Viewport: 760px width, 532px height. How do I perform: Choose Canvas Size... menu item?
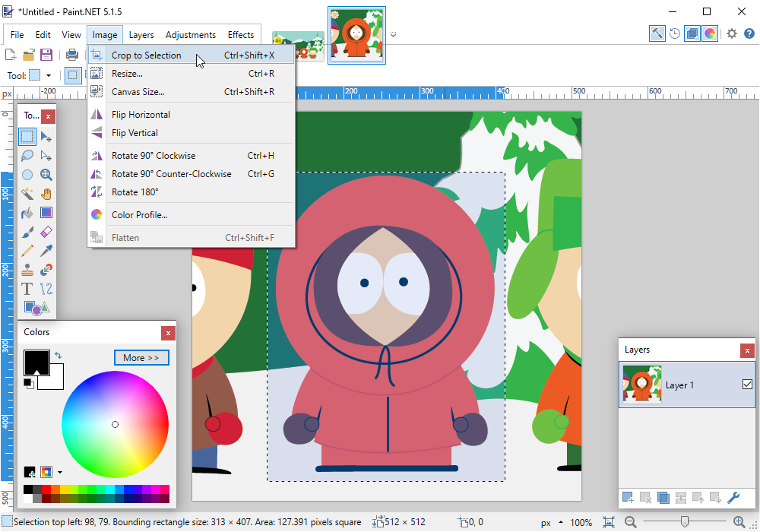[x=191, y=91]
